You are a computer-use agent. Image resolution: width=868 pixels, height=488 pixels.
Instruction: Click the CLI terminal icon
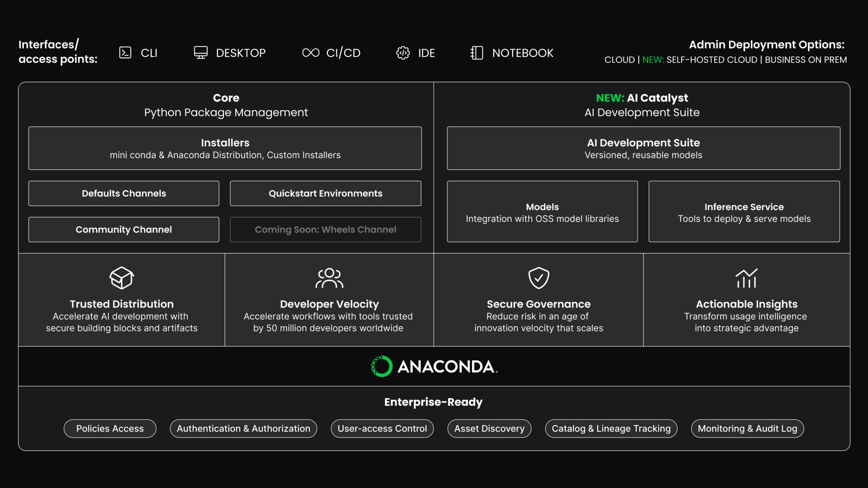(125, 53)
